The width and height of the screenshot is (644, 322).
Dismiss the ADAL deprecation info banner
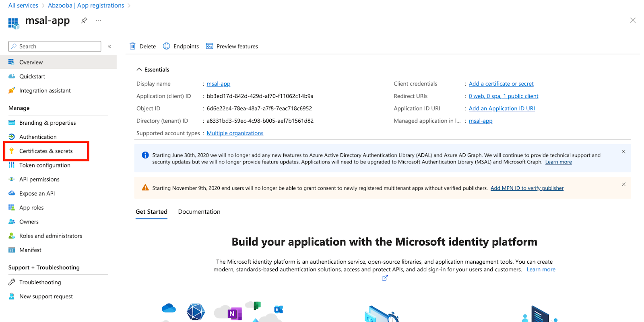[623, 152]
